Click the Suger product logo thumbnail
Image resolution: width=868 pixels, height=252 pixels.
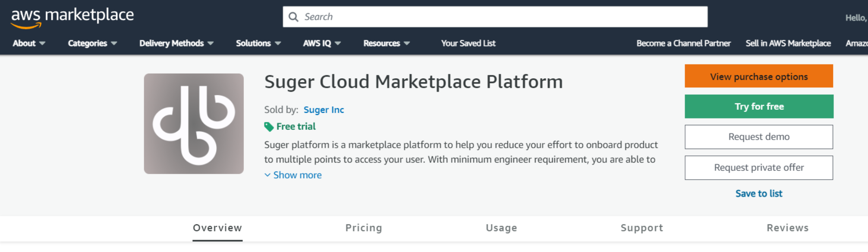point(194,124)
